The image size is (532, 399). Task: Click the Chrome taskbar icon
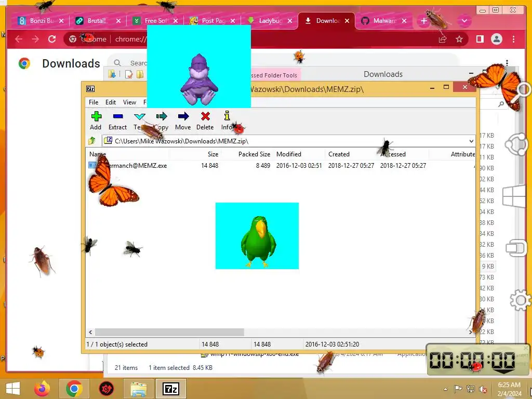point(74,389)
